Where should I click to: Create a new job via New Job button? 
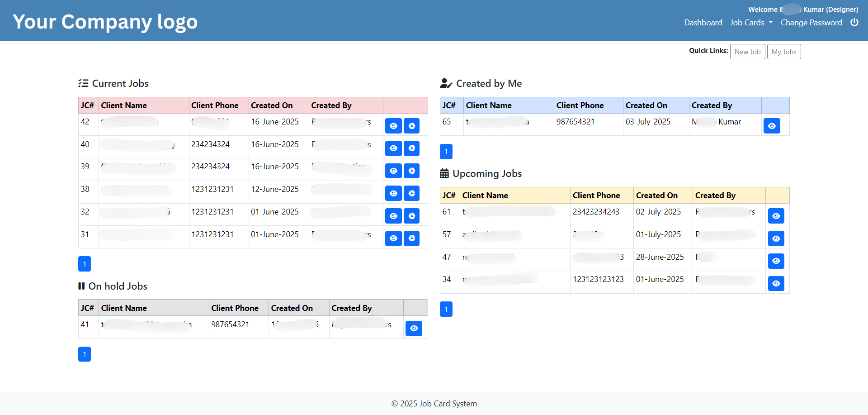click(747, 52)
